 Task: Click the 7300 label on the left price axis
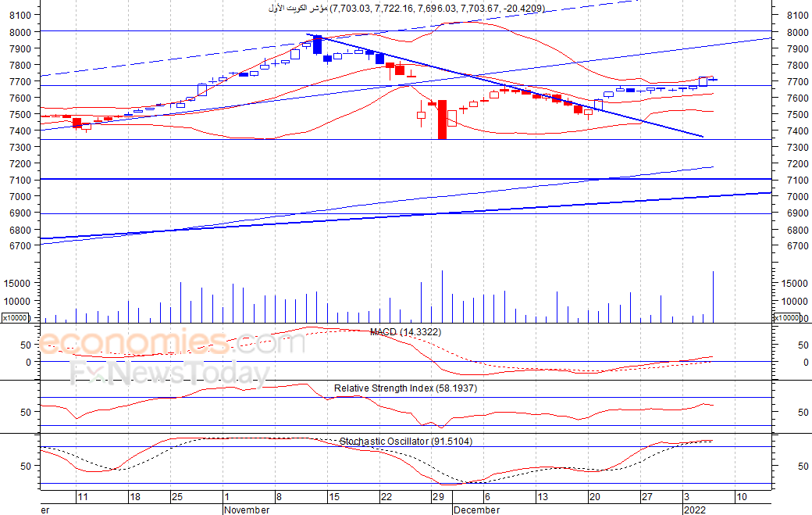(x=21, y=147)
